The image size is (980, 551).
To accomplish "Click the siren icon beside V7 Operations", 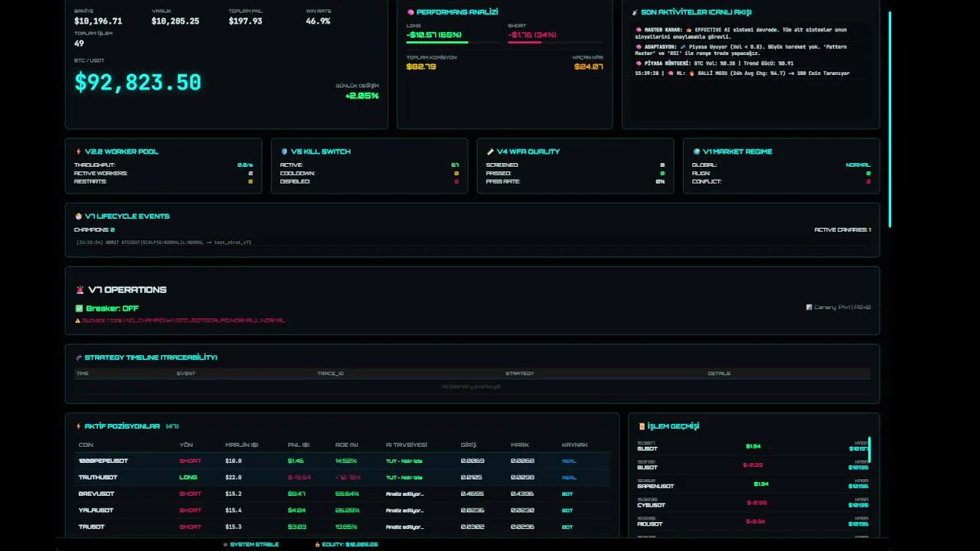I will 80,290.
